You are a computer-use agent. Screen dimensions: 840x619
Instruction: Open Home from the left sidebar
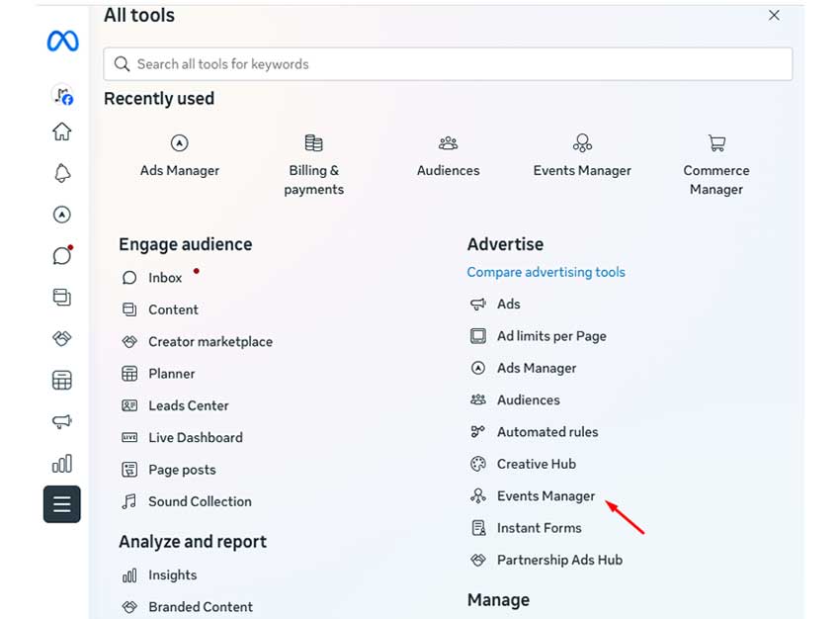62,132
